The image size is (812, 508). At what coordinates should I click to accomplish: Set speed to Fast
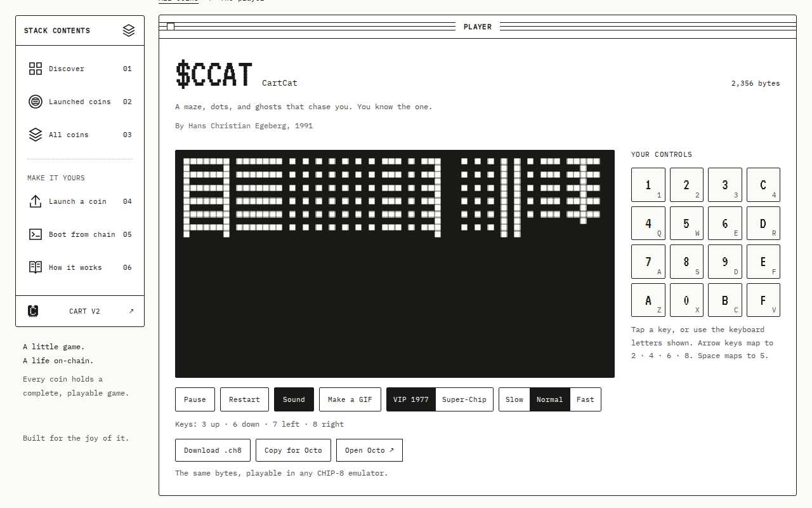tap(586, 399)
